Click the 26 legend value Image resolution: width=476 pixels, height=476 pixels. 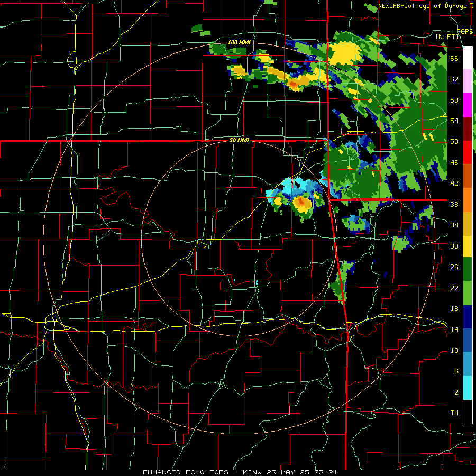click(454, 267)
